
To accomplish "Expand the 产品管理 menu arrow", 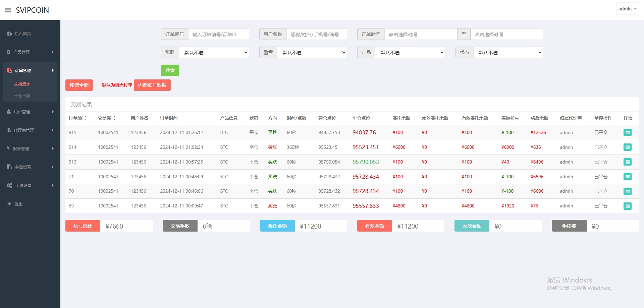I will point(53,52).
